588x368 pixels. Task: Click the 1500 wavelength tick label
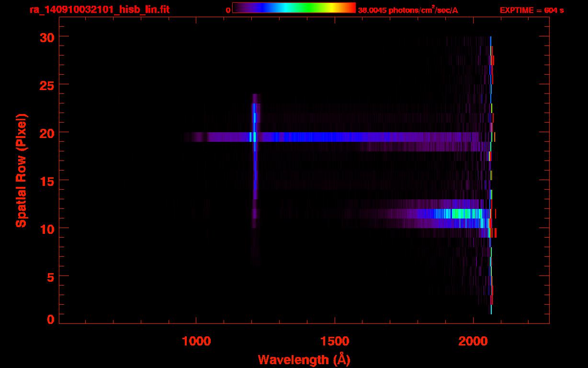click(x=335, y=341)
